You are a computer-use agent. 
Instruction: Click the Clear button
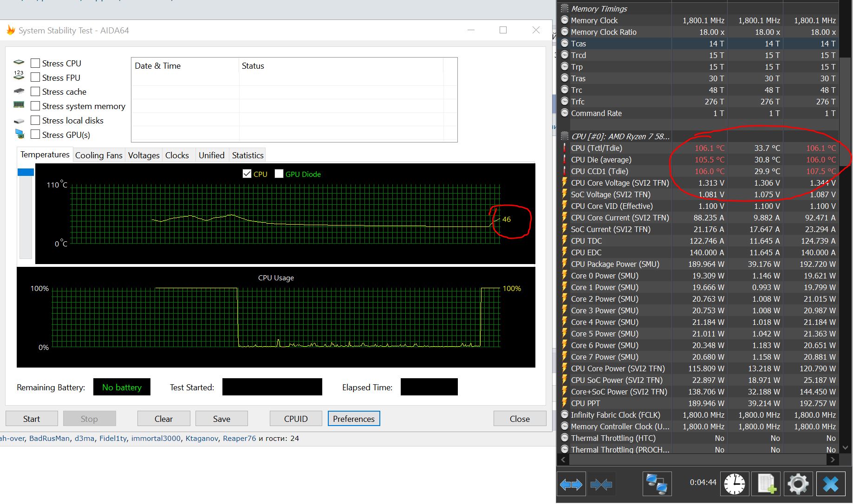click(x=163, y=419)
